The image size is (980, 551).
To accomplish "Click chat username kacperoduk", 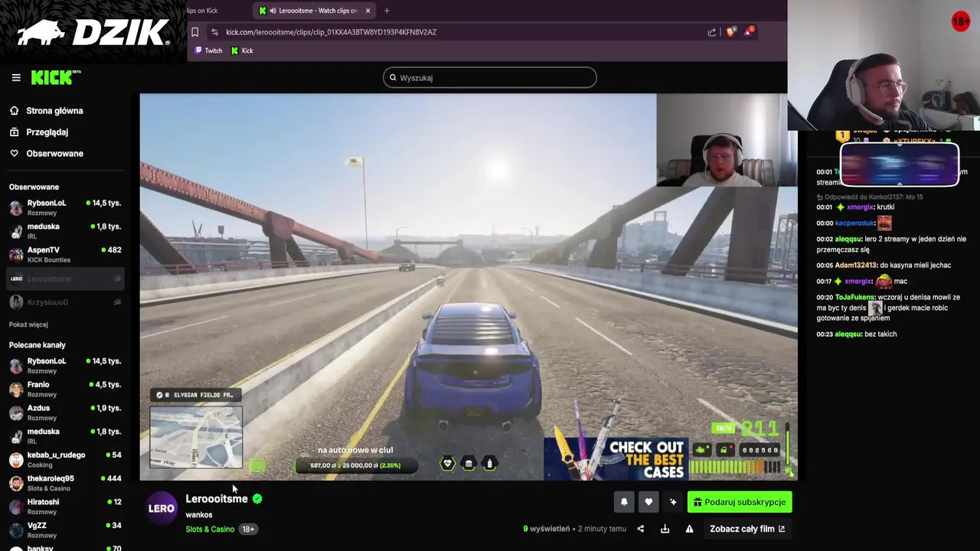I will (x=854, y=223).
